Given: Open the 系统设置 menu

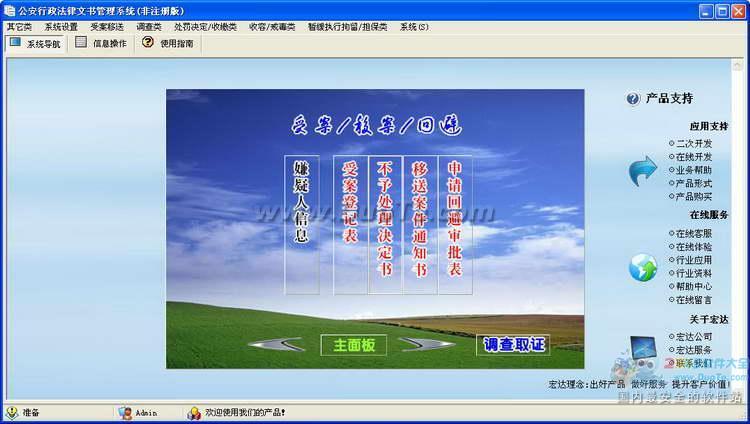Looking at the screenshot, I should pos(61,27).
